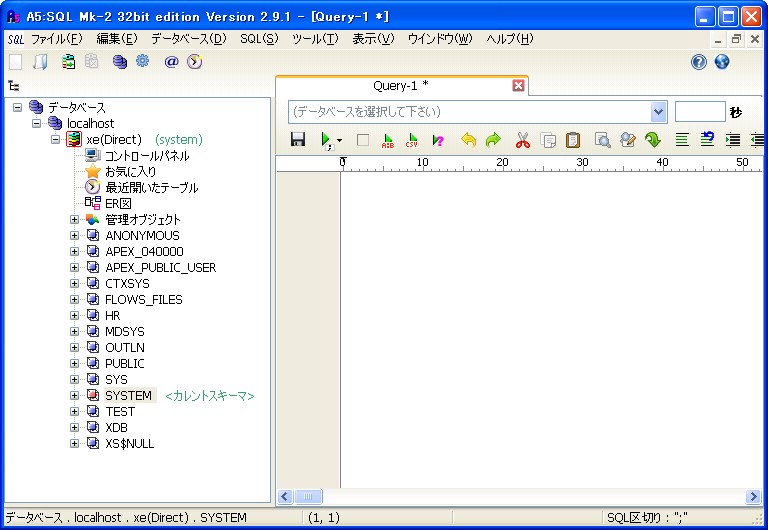
Task: Click the seconds timeout input field
Action: click(x=700, y=112)
